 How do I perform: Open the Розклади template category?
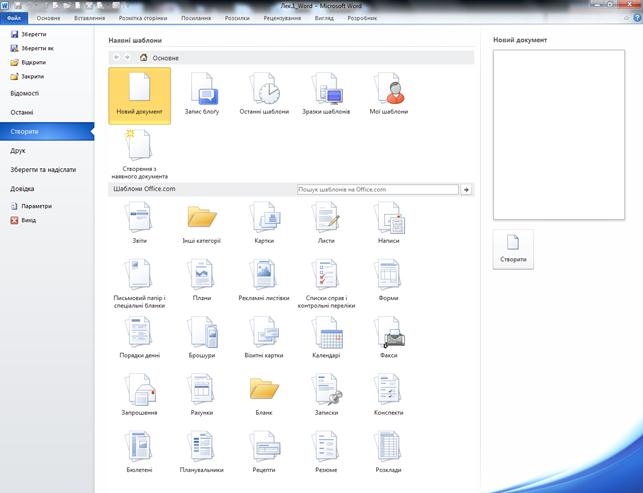(x=389, y=452)
